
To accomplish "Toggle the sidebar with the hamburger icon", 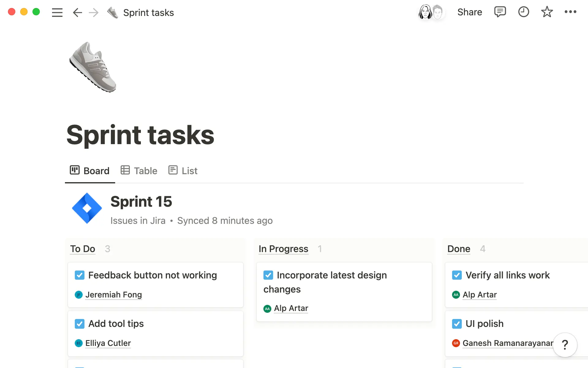I will [x=57, y=12].
